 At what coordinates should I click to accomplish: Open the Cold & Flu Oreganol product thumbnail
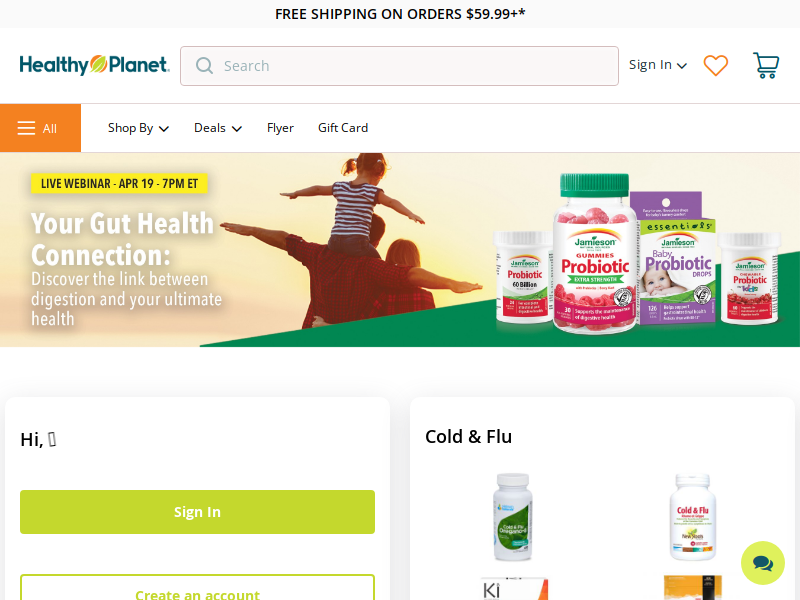(x=513, y=517)
